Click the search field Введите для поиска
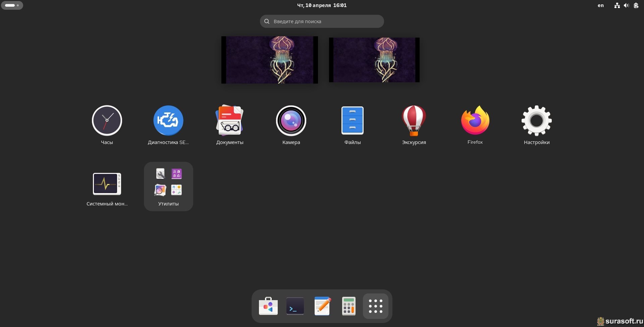 coord(322,21)
